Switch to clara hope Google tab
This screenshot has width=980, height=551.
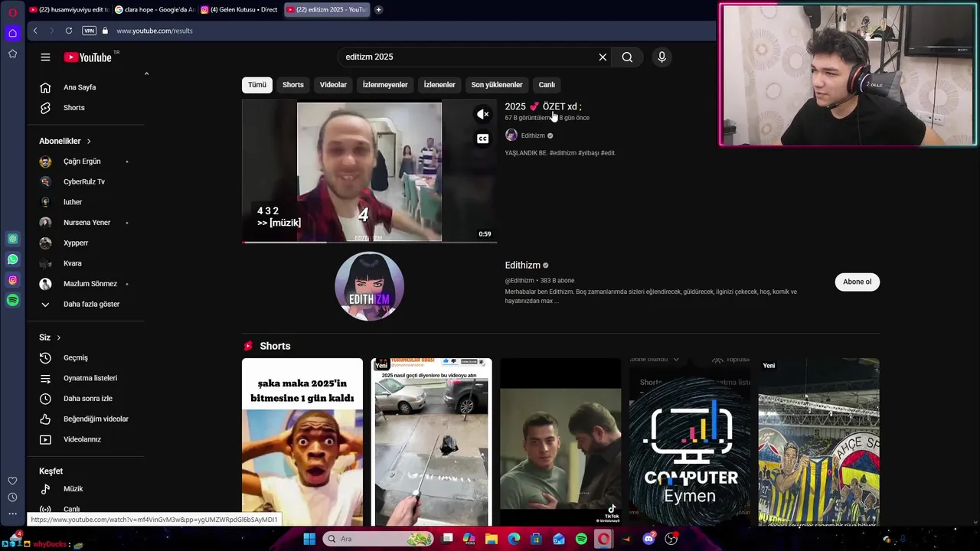[x=155, y=10]
